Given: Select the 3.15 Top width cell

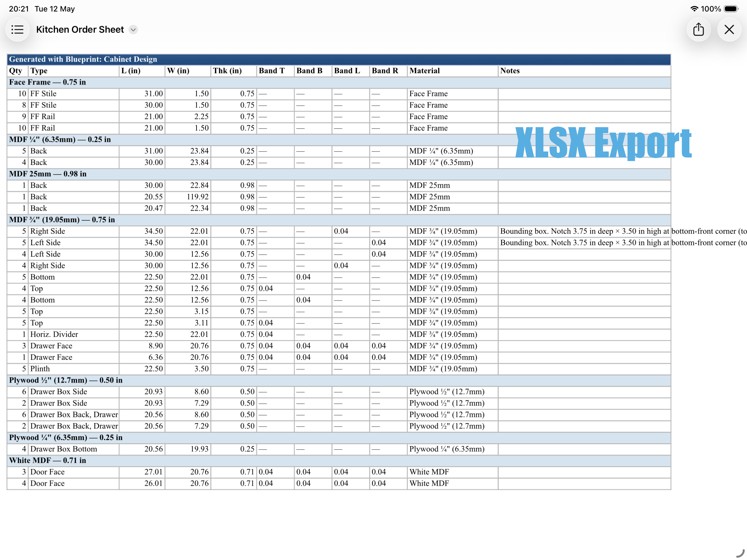Looking at the screenshot, I should pyautogui.click(x=188, y=312).
